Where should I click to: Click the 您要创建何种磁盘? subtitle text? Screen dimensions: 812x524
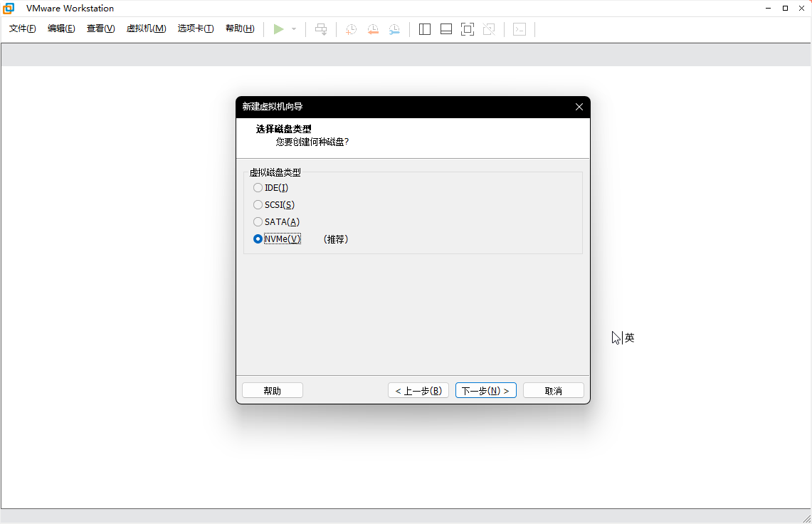[312, 142]
